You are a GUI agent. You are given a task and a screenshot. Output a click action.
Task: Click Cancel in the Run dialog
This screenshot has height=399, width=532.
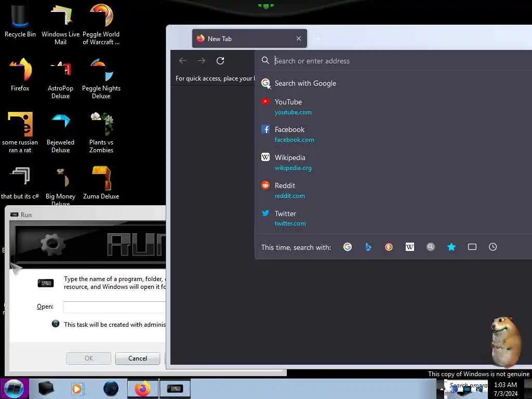[x=137, y=358]
